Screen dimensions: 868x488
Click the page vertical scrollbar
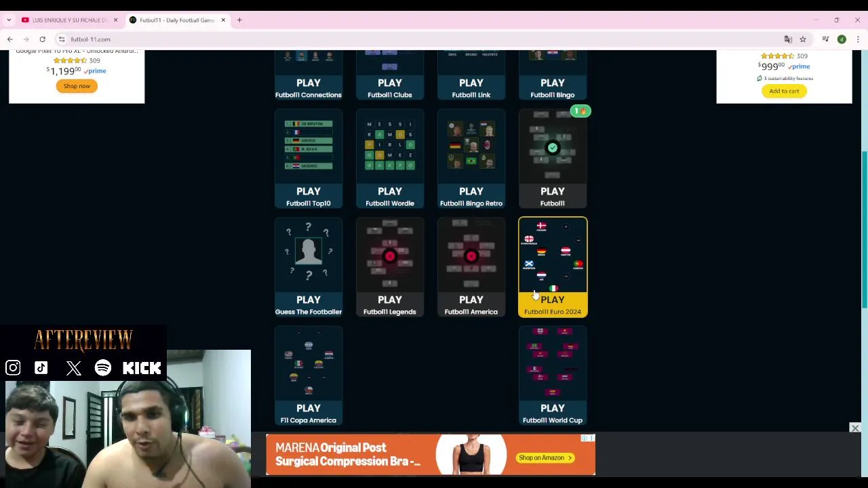pos(864,230)
